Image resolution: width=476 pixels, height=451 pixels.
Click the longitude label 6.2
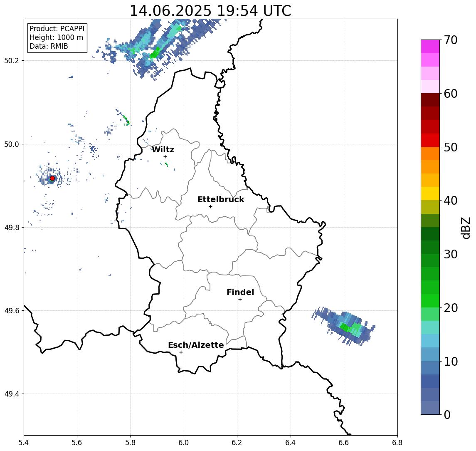237,443
